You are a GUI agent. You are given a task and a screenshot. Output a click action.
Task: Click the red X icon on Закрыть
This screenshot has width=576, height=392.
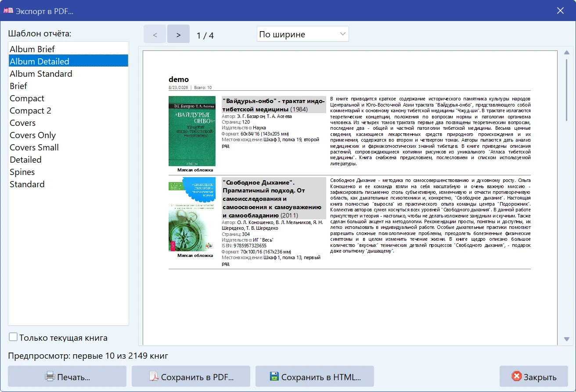tap(516, 377)
